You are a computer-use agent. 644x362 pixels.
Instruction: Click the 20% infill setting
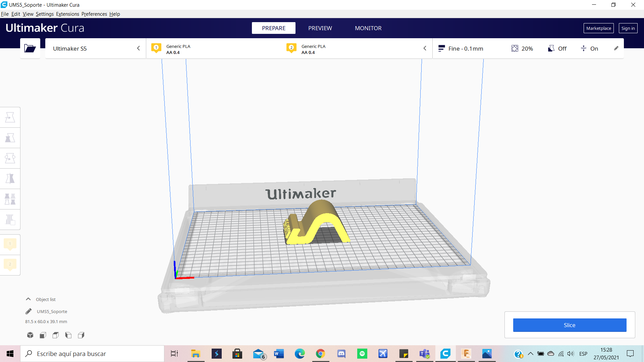522,49
